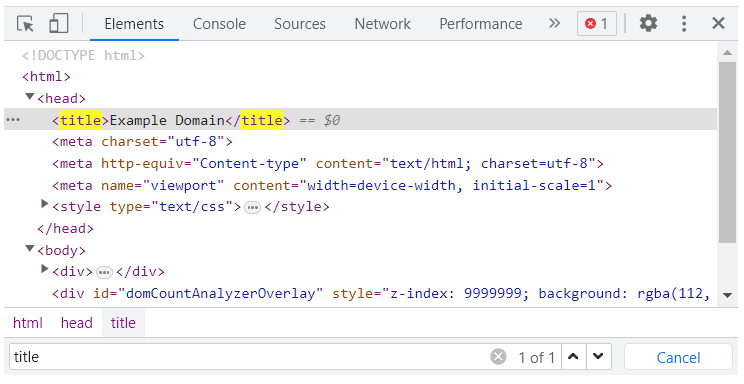Expand the first div inside body
The height and width of the screenshot is (384, 744).
pyautogui.click(x=45, y=269)
